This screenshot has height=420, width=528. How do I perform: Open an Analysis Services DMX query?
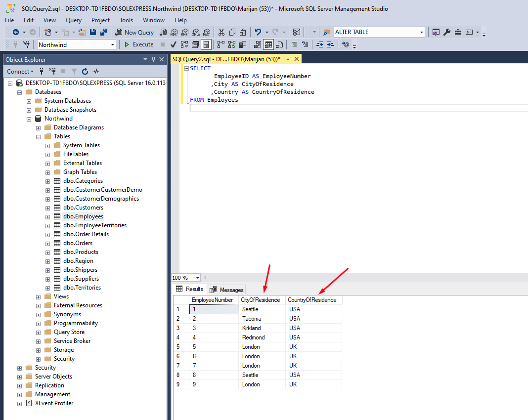pyautogui.click(x=185, y=32)
